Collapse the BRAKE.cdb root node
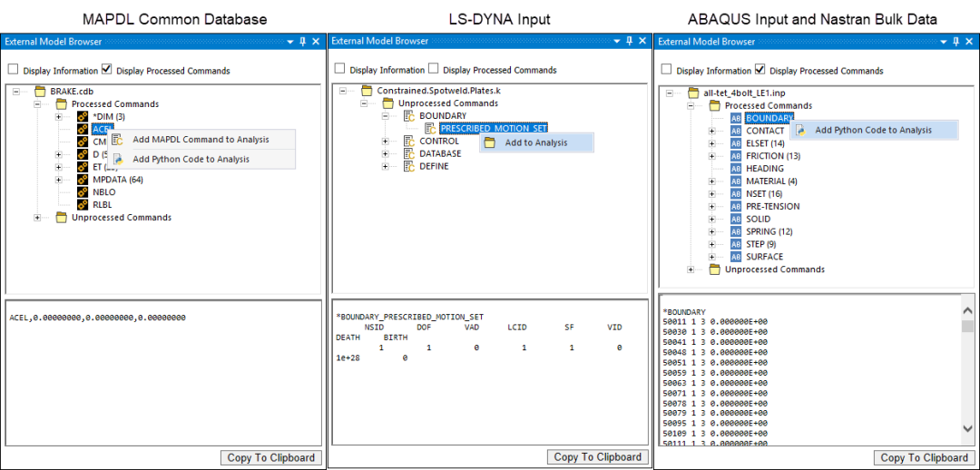980x470 pixels. tap(16, 92)
